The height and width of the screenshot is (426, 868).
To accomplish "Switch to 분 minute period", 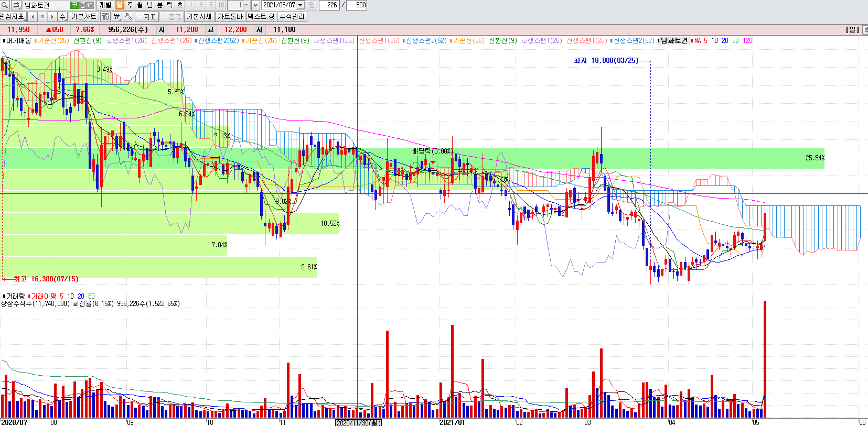I will pos(159,5).
